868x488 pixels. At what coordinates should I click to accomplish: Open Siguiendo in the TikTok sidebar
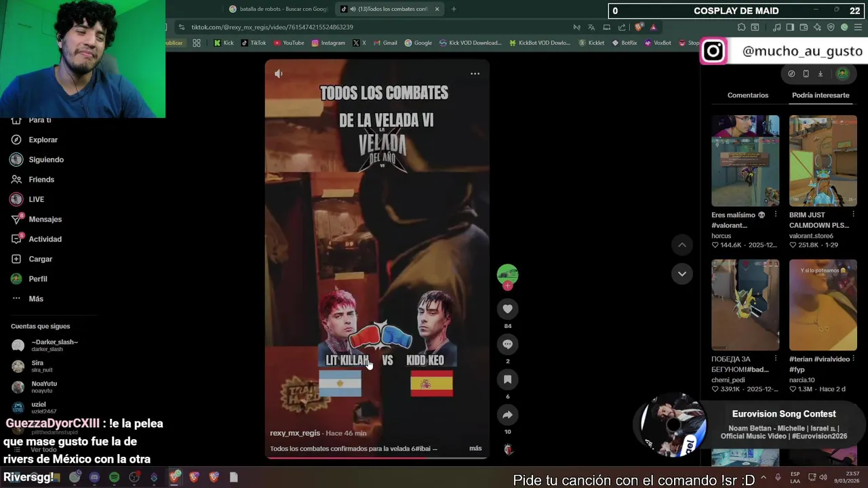[37, 159]
